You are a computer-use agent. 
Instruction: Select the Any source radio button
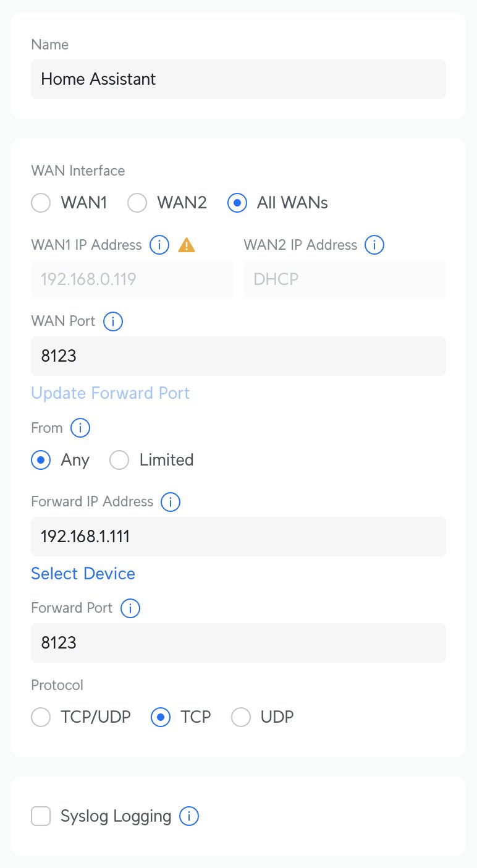41,460
